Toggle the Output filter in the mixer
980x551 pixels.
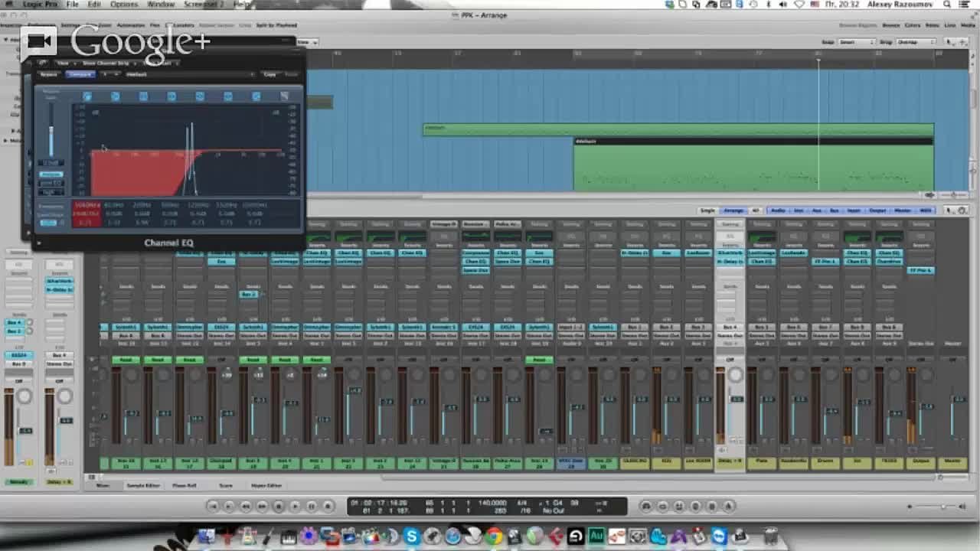877,210
